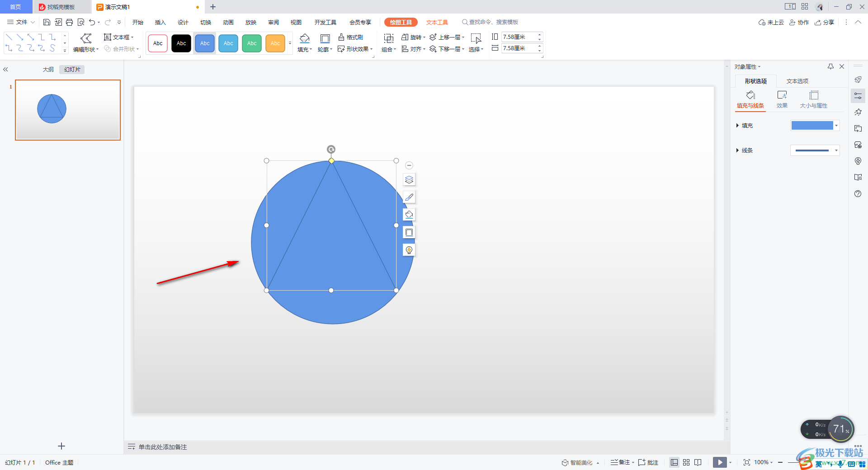The width and height of the screenshot is (868, 470).
Task: Start slideshow with play button
Action: 720,462
